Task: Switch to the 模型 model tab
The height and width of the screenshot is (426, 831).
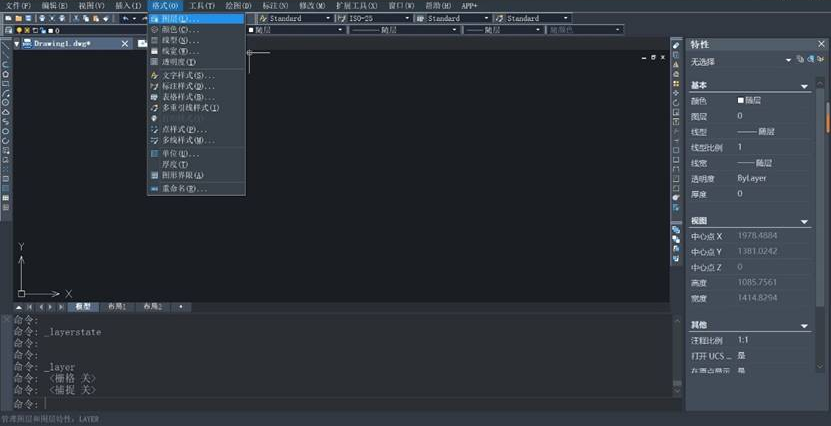Action: 83,307
